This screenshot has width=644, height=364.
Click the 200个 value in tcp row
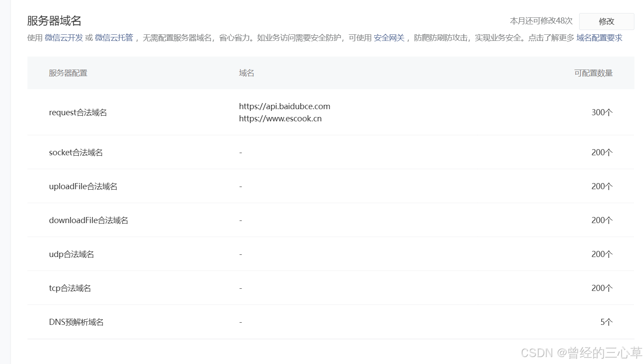point(602,288)
